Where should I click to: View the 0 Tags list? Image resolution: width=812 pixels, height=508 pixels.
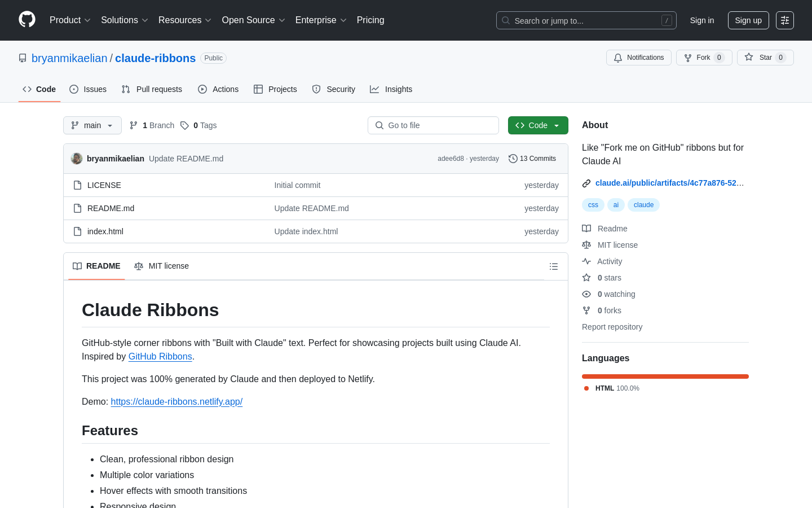pos(198,125)
